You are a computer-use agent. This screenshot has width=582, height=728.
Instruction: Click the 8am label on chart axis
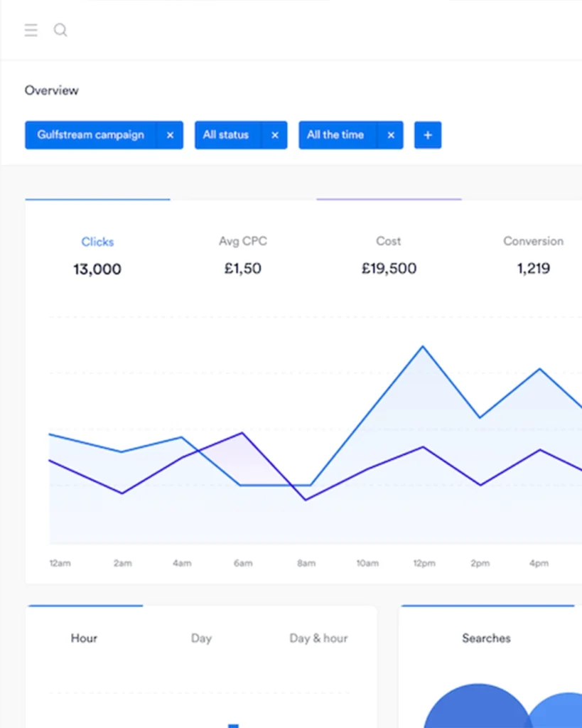pyautogui.click(x=306, y=563)
